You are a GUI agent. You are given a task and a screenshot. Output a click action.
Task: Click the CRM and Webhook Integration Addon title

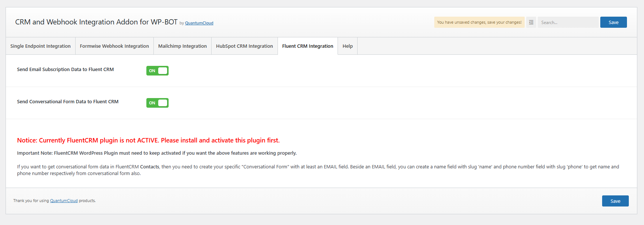(96, 22)
